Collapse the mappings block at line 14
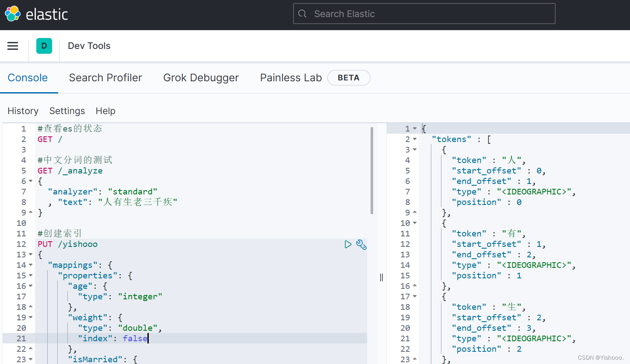The width and height of the screenshot is (630, 364). [x=31, y=265]
